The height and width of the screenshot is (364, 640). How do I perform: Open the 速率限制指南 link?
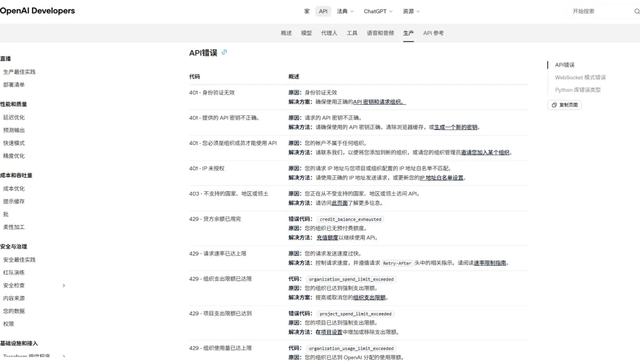click(x=490, y=263)
